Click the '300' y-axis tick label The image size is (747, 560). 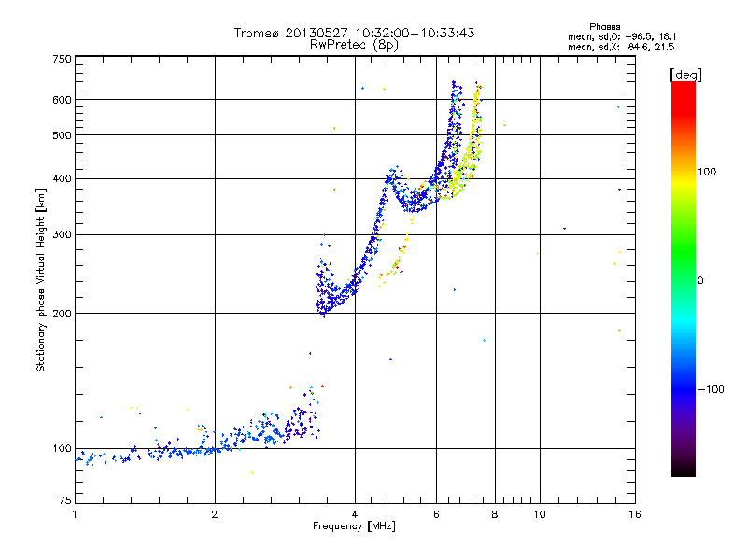click(62, 235)
